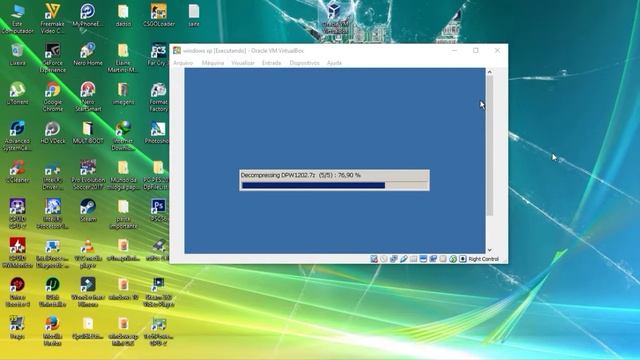This screenshot has width=640, height=360.
Task: Select the uTorrent desktop shortcut
Action: click(17, 94)
